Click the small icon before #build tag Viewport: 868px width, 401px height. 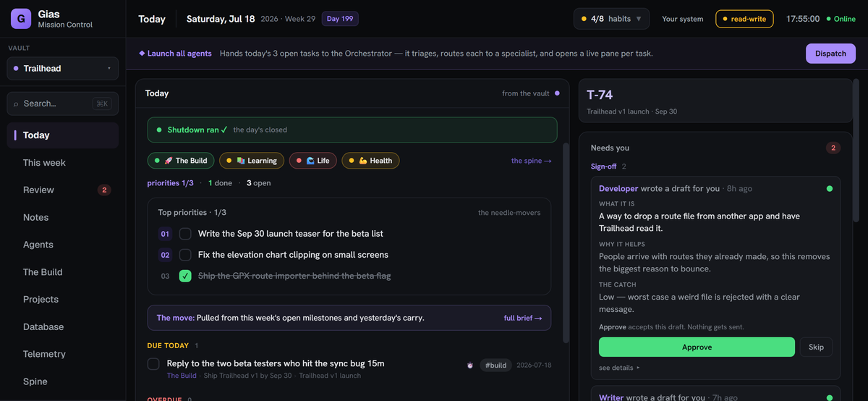[470, 366]
